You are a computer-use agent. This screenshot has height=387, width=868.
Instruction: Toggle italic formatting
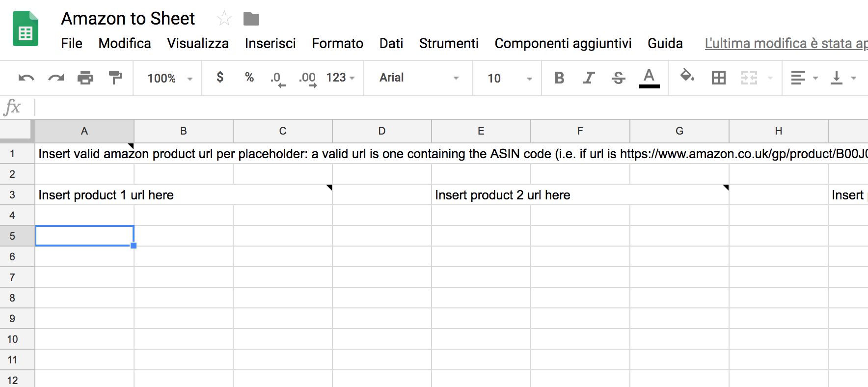point(589,78)
